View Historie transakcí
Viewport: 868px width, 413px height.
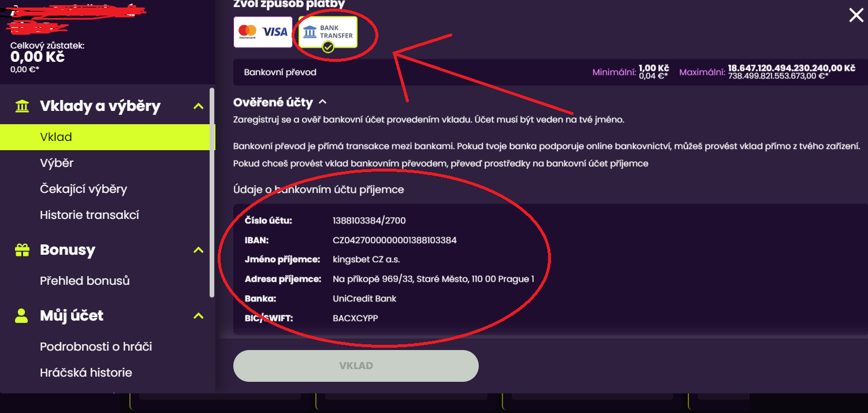[x=90, y=215]
